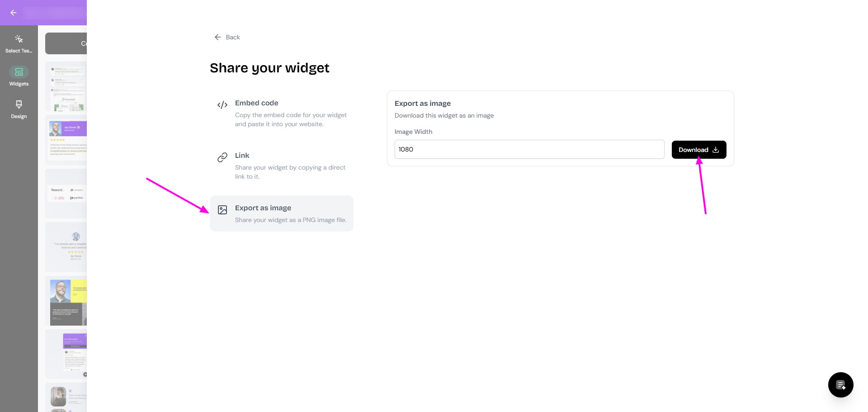Click the Link chain icon
Screen dimensions: 868x412
pyautogui.click(x=222, y=157)
